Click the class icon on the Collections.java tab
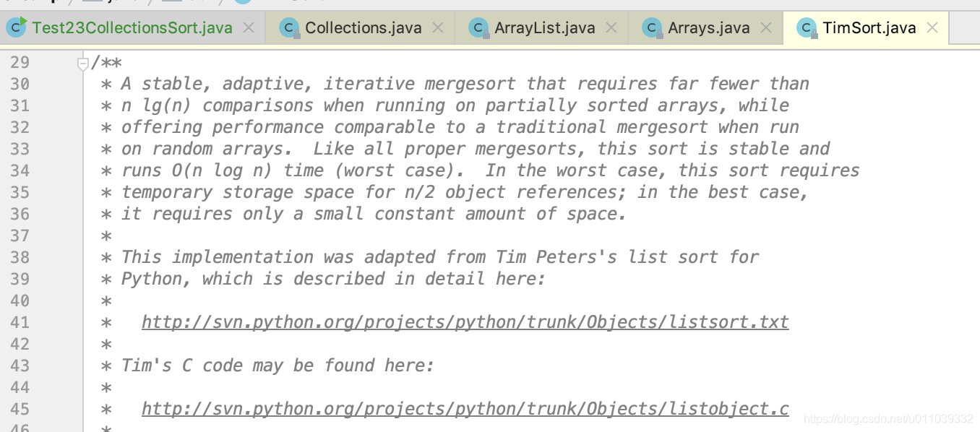This screenshot has width=980, height=432. coord(289,27)
